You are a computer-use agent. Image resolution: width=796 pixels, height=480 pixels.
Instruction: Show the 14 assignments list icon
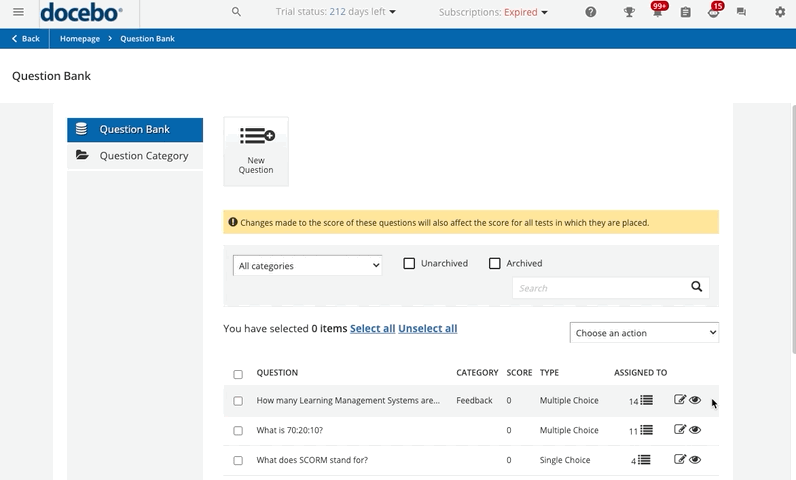(646, 400)
